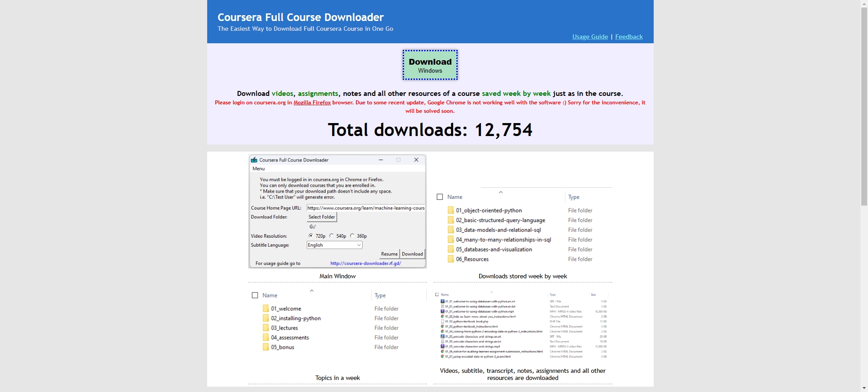Click the Download Windows button
Image resolution: width=868 pixels, height=392 pixels.
[430, 65]
